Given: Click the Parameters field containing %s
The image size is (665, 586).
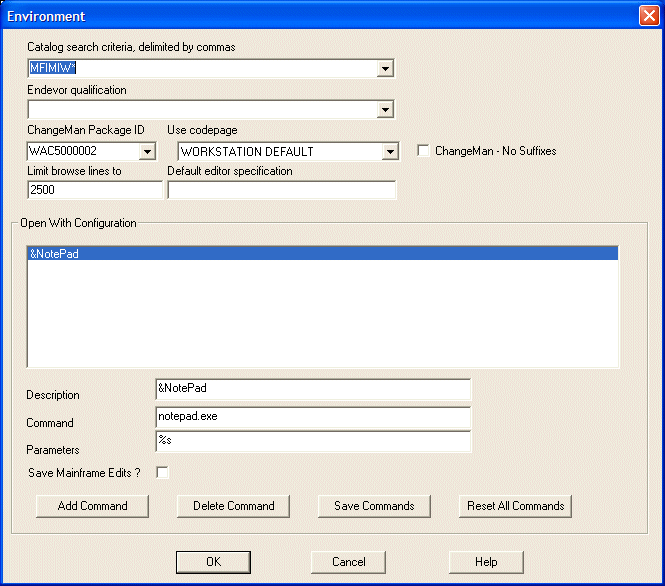Looking at the screenshot, I should point(312,441).
